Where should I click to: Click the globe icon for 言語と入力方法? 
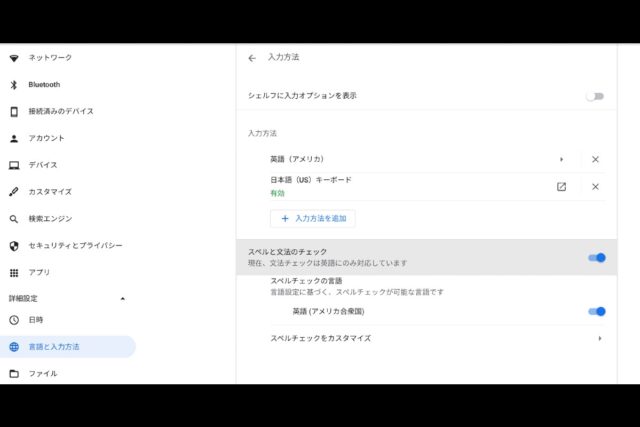click(x=14, y=347)
